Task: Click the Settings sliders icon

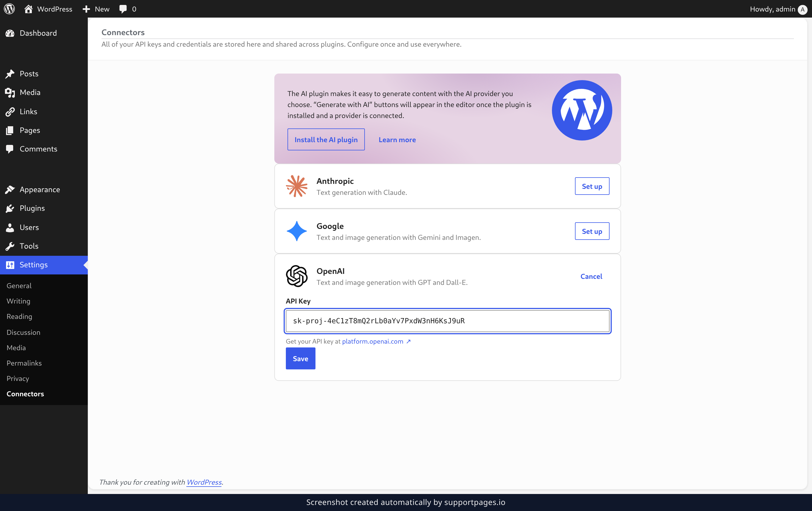Action: [x=10, y=265]
